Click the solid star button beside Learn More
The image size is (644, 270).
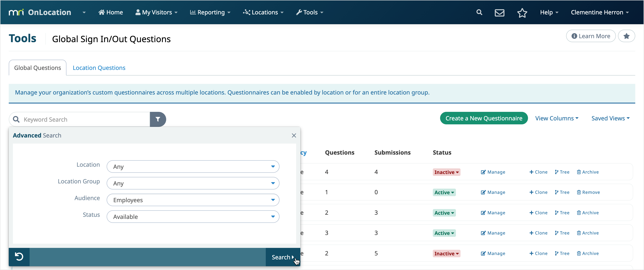pos(626,36)
